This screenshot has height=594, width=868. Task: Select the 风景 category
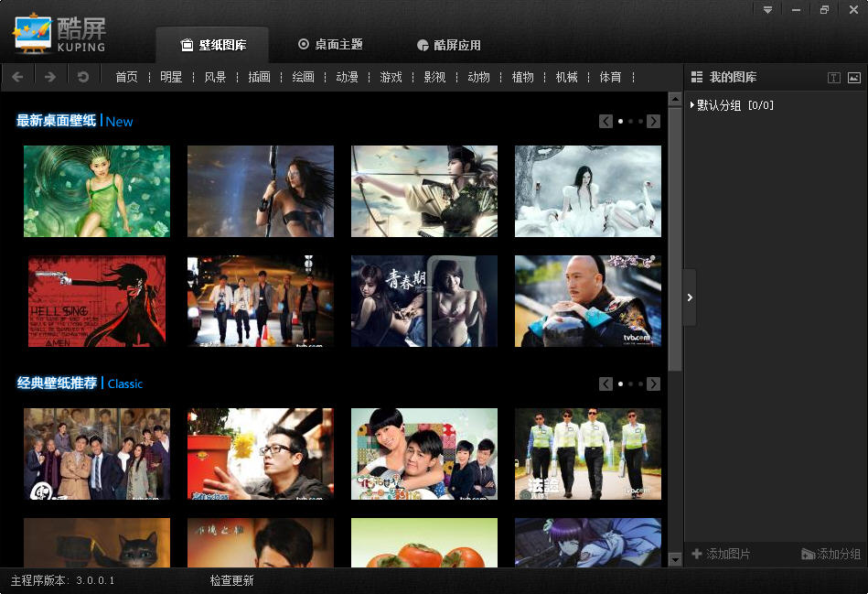point(215,77)
